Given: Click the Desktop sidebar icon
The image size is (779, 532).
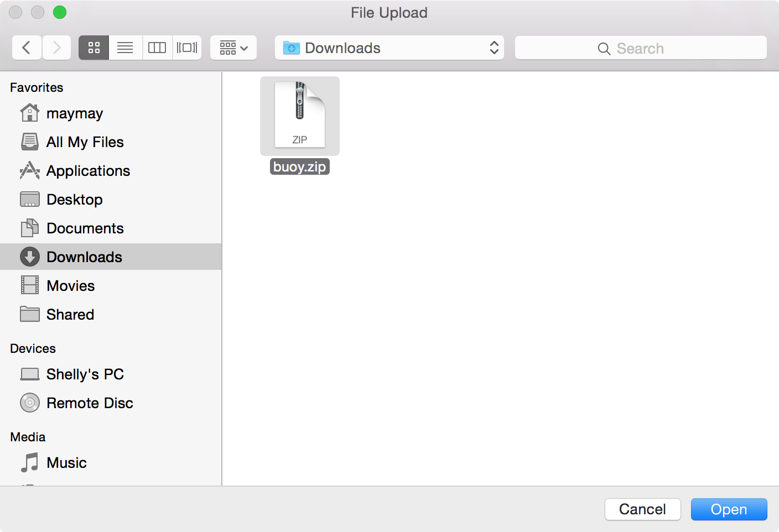Looking at the screenshot, I should (30, 199).
